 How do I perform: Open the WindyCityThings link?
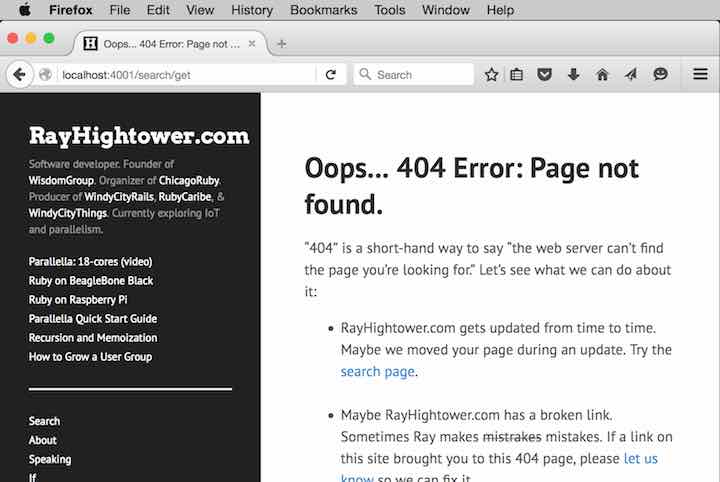point(68,213)
